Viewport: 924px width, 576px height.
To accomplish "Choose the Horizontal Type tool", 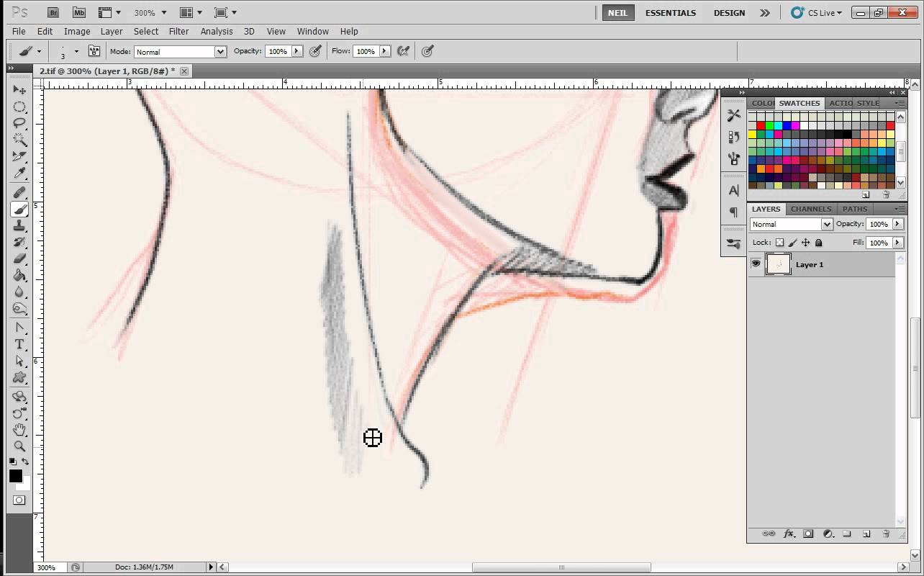I will [x=19, y=344].
